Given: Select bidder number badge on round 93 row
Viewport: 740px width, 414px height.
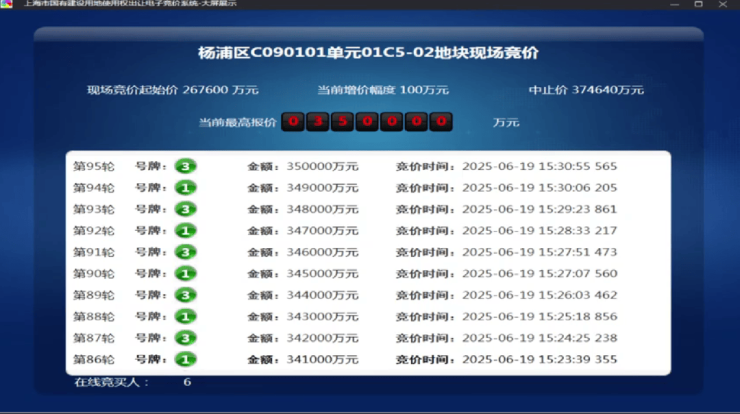Looking at the screenshot, I should click(185, 209).
